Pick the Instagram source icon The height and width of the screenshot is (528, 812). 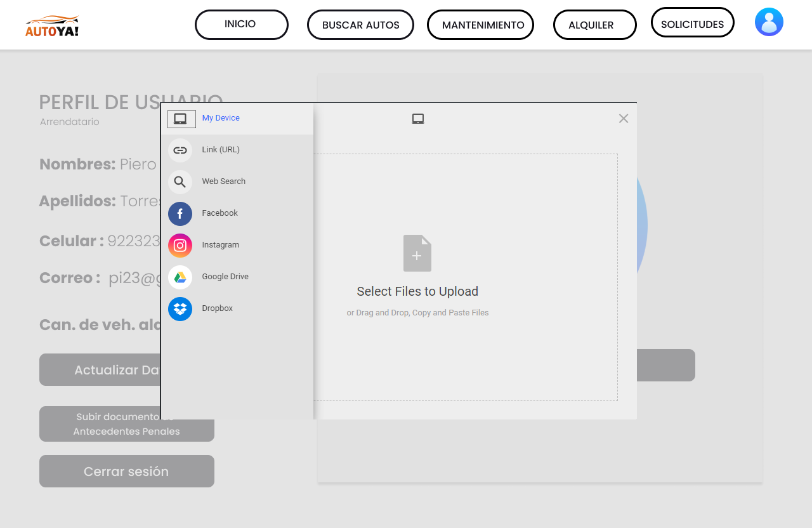[180, 246]
